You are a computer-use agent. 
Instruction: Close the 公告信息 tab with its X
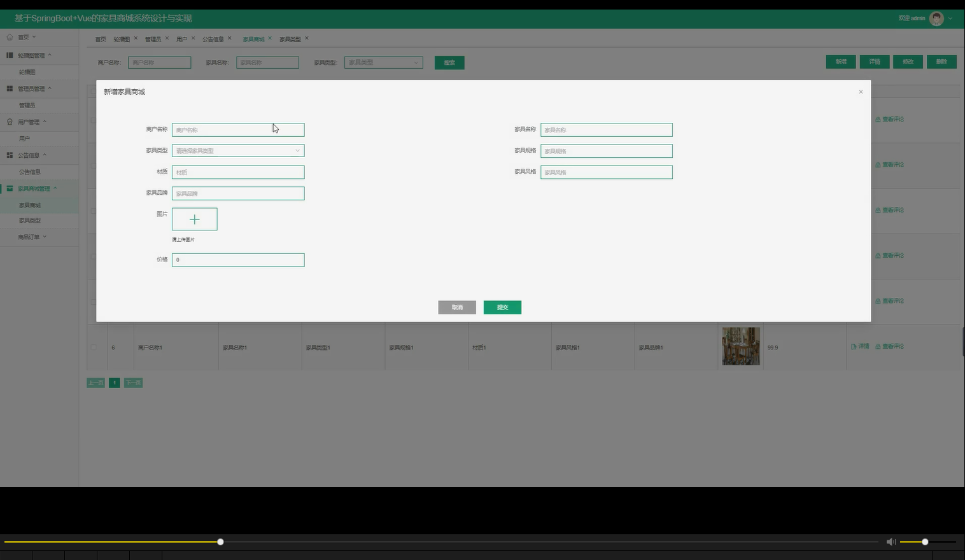[229, 38]
